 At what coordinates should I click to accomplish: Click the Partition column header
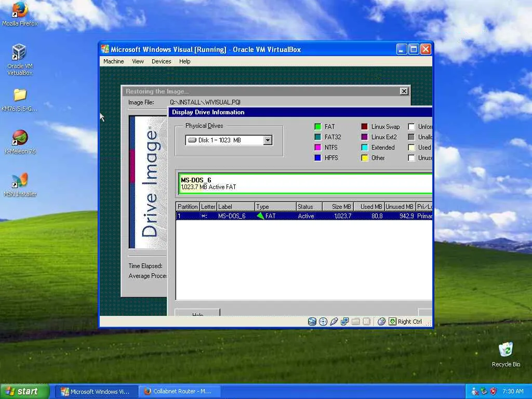(x=188, y=207)
